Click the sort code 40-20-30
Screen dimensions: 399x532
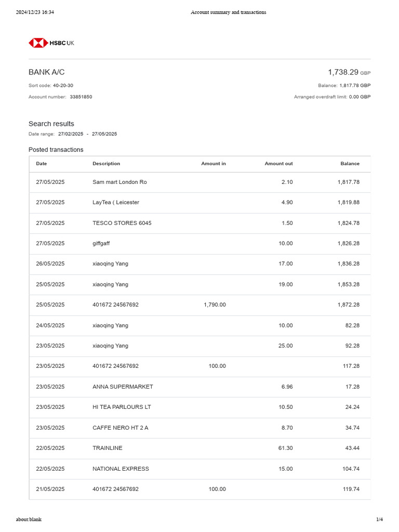click(63, 86)
